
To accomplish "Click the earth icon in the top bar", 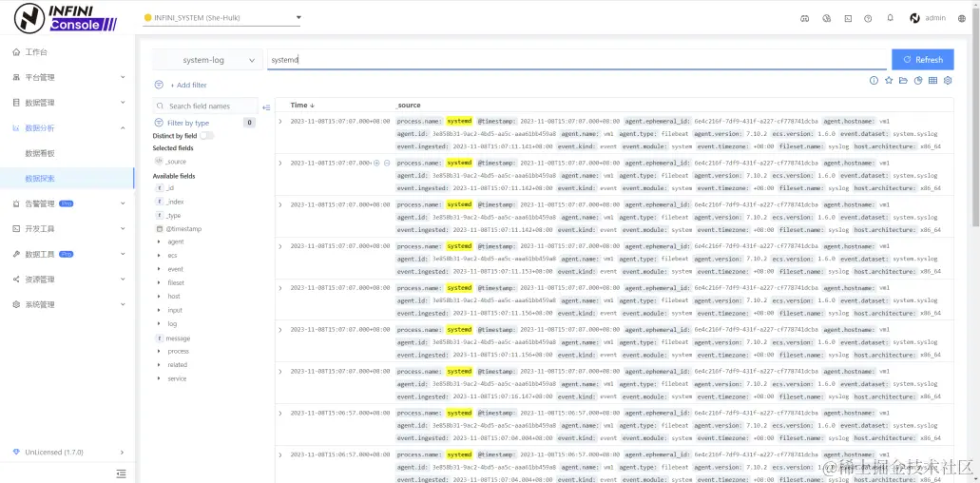I will 826,18.
